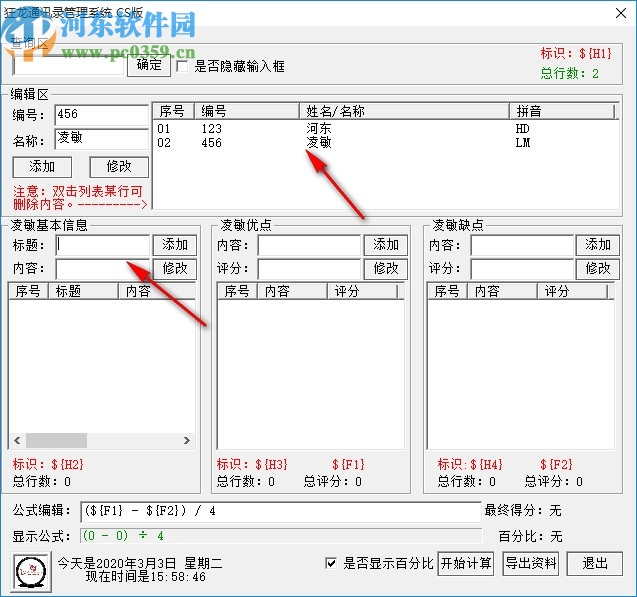Select the row for 凌敏 in the list
This screenshot has width=637, height=597.
pyautogui.click(x=385, y=143)
